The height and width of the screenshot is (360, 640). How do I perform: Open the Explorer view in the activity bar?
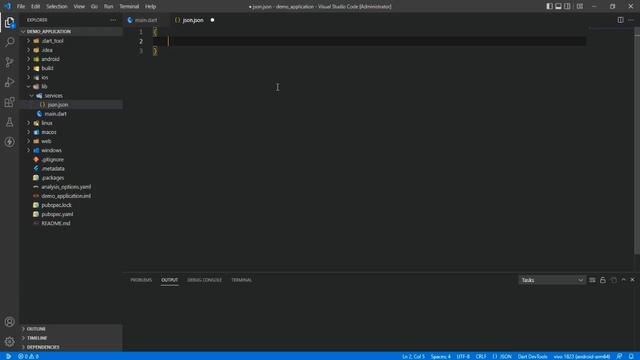pyautogui.click(x=9, y=22)
